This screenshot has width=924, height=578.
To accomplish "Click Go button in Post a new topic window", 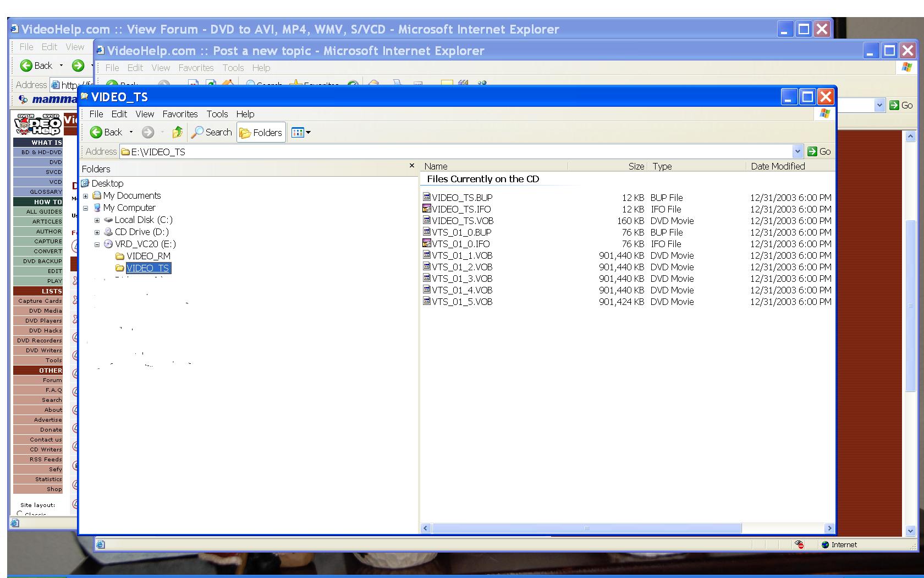I will (x=901, y=105).
